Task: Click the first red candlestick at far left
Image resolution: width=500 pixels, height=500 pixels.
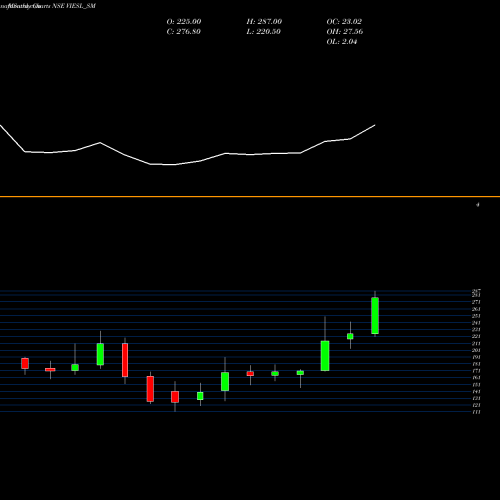Action: pos(25,363)
